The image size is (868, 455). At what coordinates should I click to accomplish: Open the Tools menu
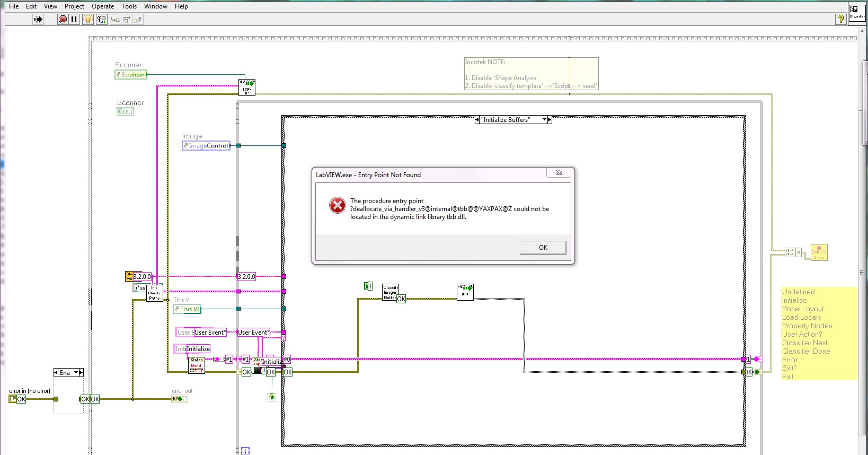129,6
